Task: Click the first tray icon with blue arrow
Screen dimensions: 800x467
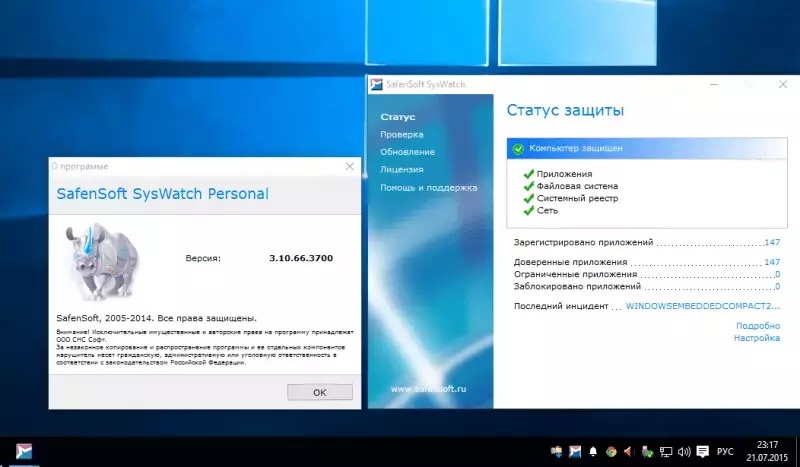Action: tap(556, 452)
